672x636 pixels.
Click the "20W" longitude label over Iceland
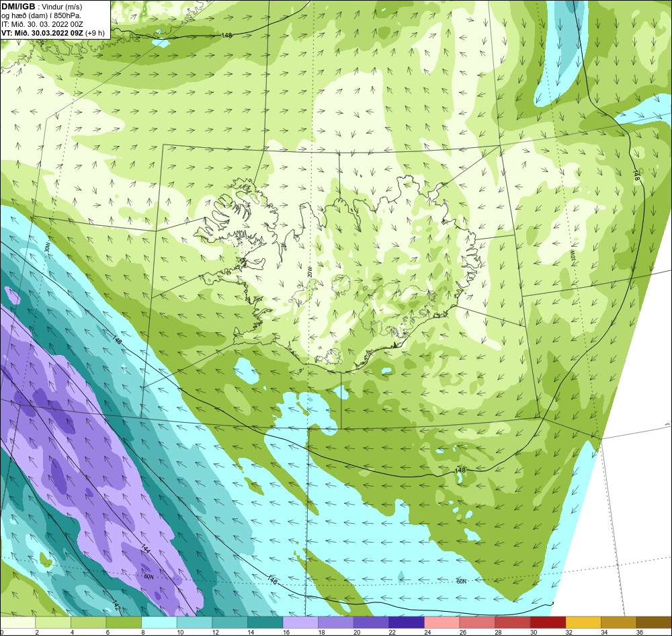pos(309,271)
